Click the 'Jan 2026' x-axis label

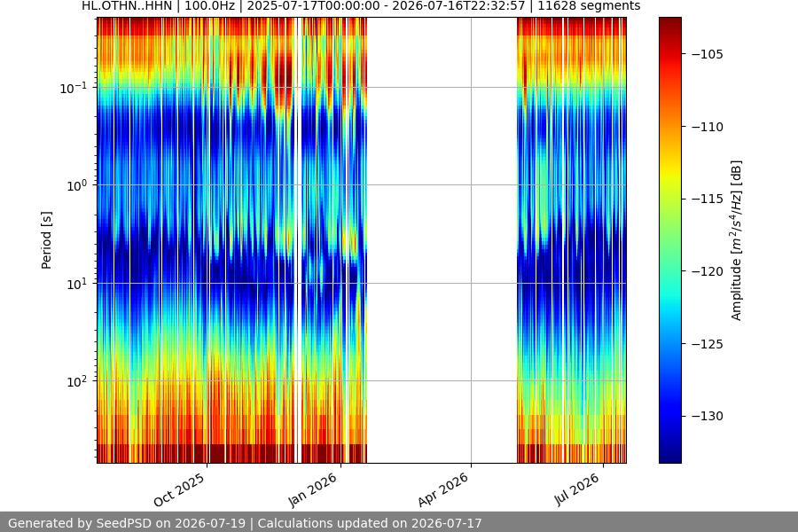(312, 489)
